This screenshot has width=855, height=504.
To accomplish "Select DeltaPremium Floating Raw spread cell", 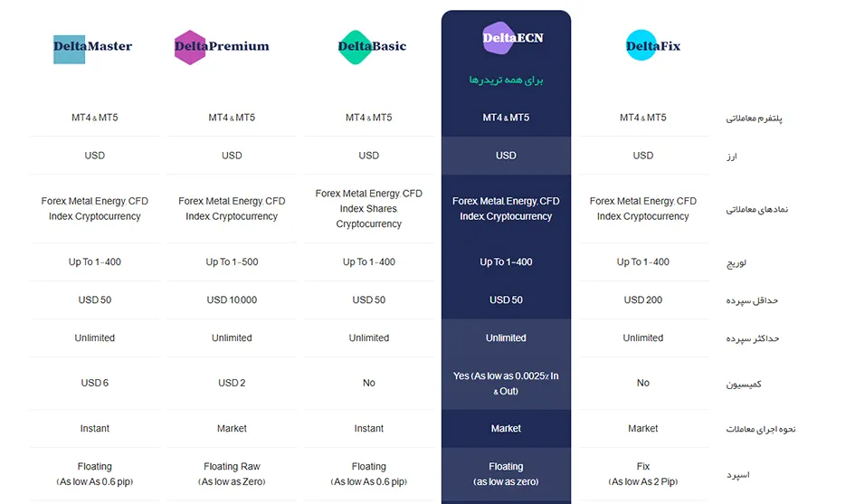I will point(232,474).
